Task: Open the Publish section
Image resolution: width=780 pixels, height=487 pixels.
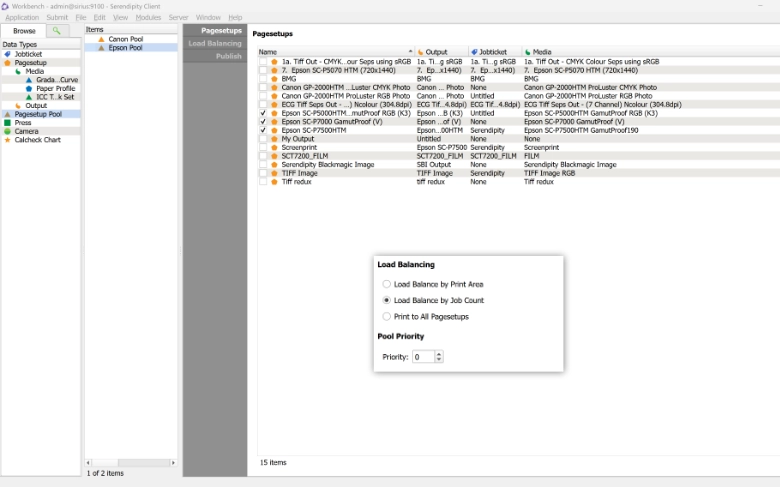Action: pos(228,56)
